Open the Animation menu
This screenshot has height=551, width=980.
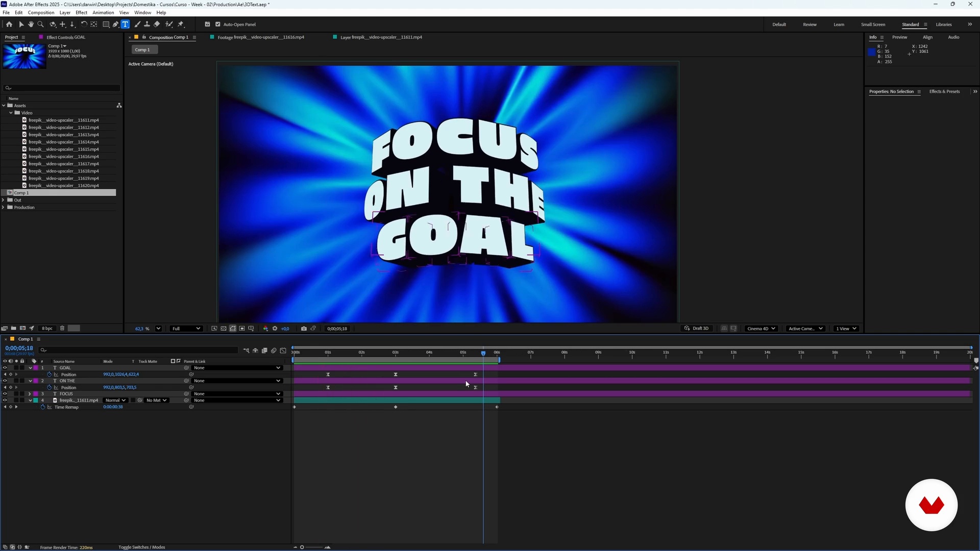[x=103, y=12]
